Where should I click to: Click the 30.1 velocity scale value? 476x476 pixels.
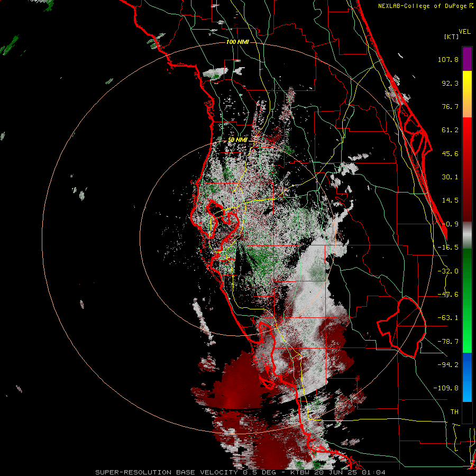pyautogui.click(x=450, y=177)
